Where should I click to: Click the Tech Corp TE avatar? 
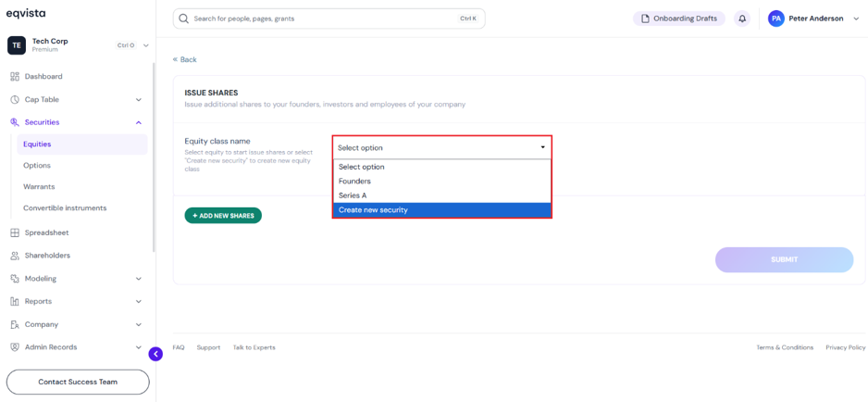pos(17,45)
